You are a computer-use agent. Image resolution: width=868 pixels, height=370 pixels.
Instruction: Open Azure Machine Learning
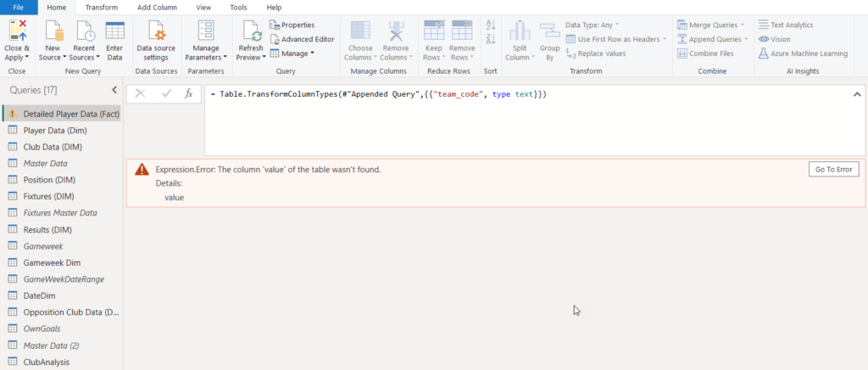click(x=803, y=53)
